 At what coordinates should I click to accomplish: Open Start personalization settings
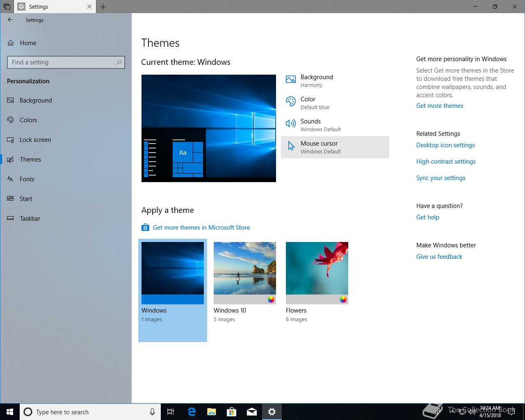point(66,199)
